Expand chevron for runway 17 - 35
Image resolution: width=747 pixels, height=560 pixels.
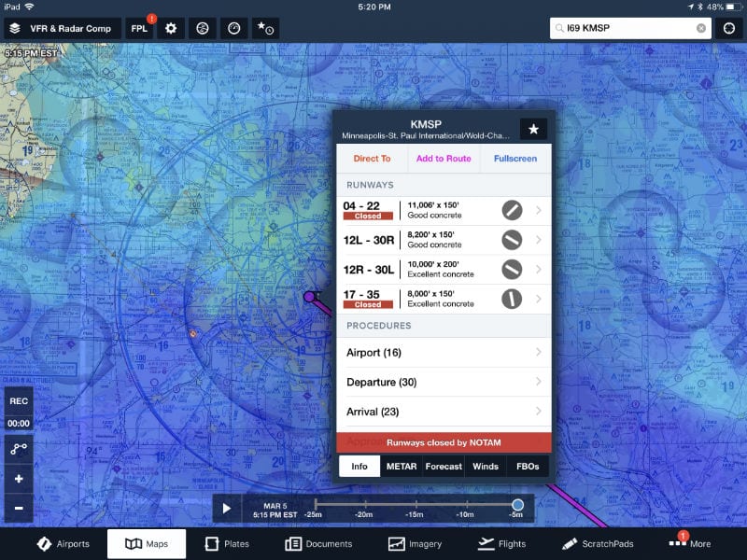coord(539,299)
